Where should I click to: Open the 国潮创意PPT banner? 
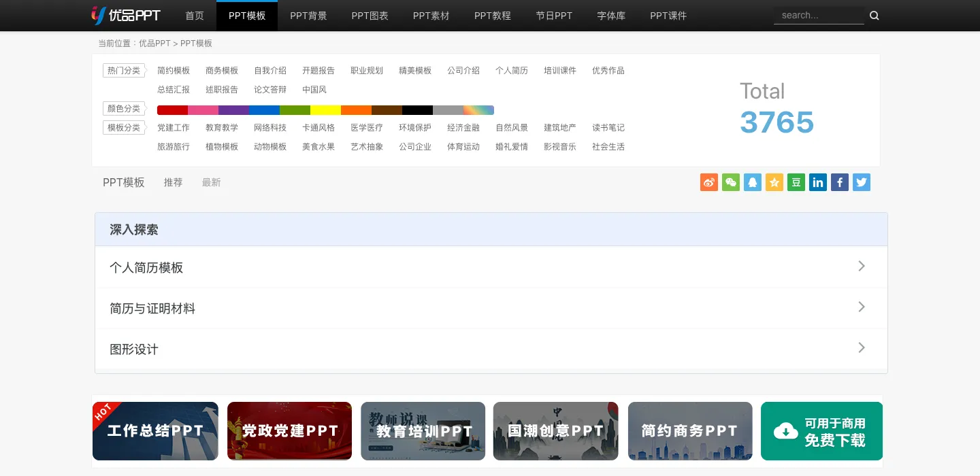pos(555,431)
